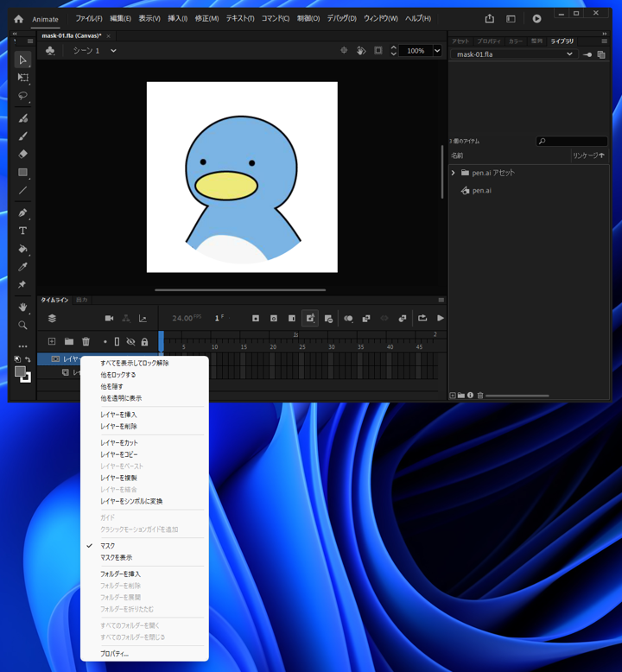Select the Selection arrow tool

click(22, 60)
